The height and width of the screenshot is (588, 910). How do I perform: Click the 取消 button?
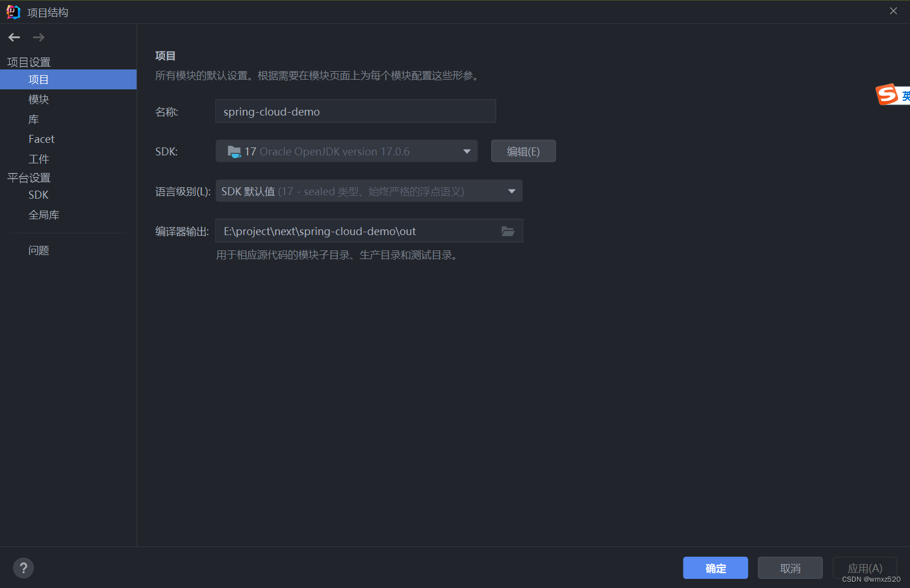point(790,568)
